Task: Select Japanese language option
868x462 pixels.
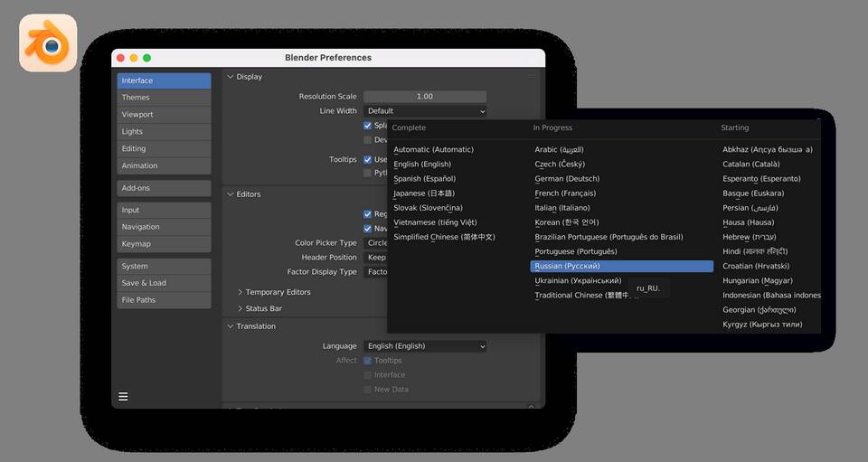Action: click(424, 193)
